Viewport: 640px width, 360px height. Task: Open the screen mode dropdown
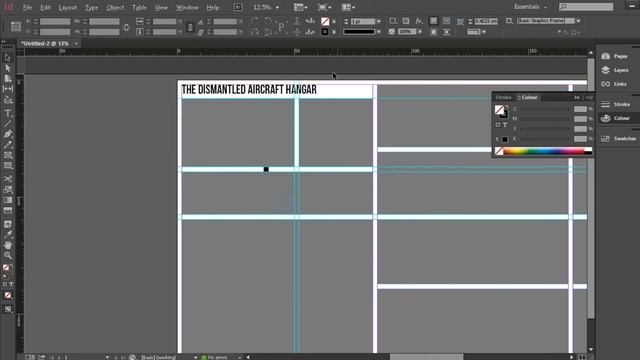click(324, 7)
